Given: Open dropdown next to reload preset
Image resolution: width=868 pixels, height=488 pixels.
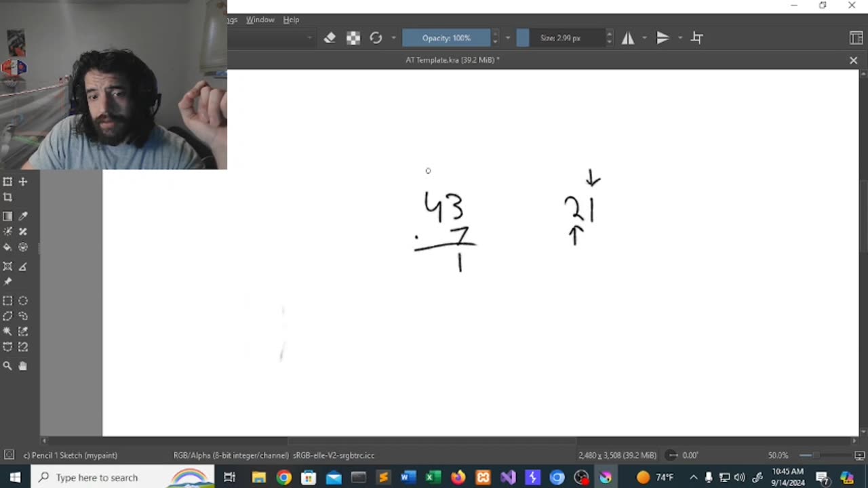Looking at the screenshot, I should point(393,38).
